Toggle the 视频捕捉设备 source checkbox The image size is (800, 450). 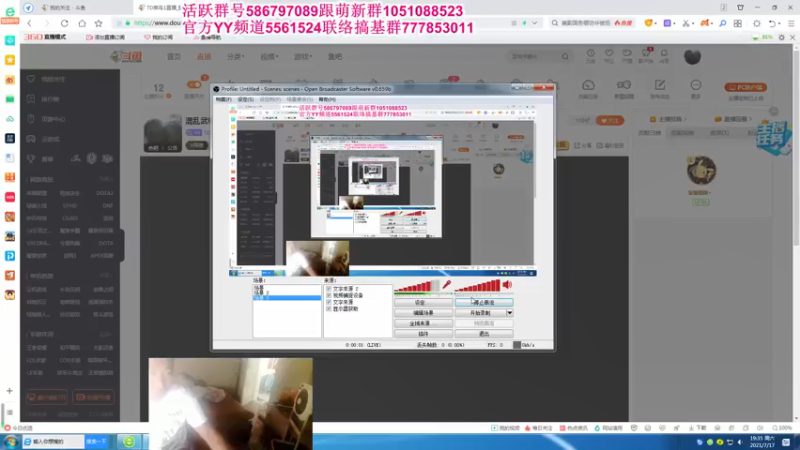(x=329, y=295)
